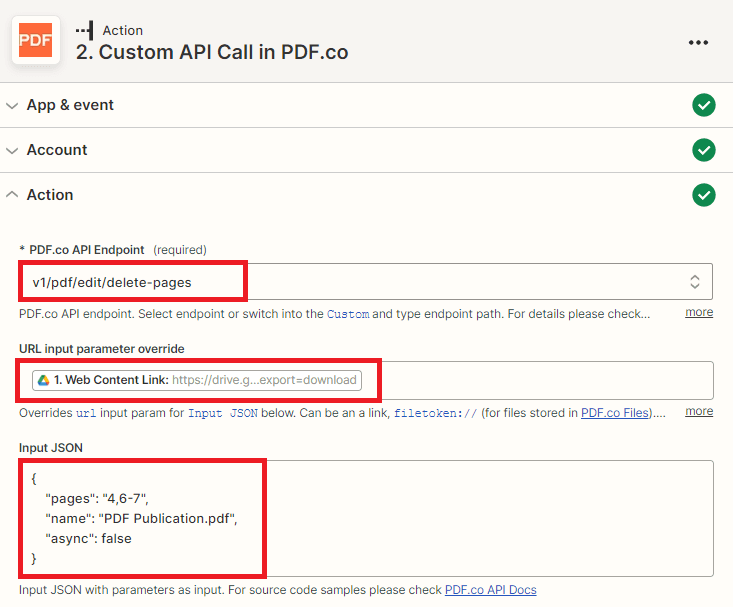Click the endpoint field up-down arrows

(x=695, y=282)
